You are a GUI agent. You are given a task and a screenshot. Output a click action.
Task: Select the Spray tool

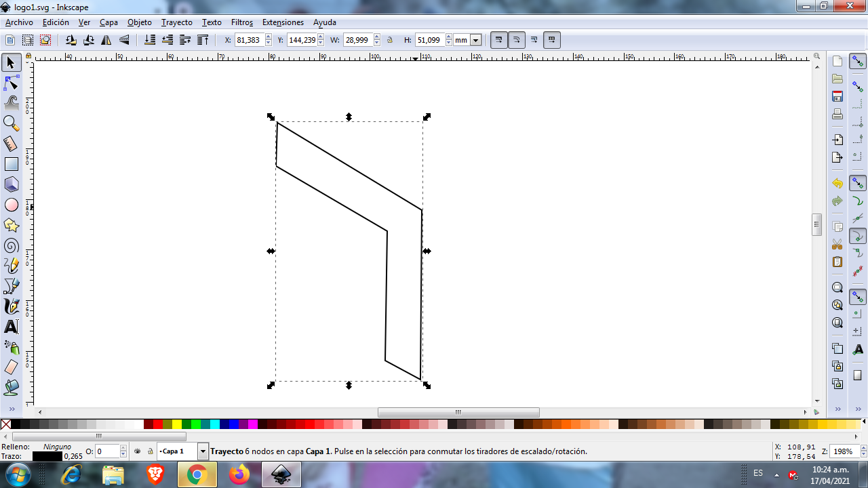11,347
